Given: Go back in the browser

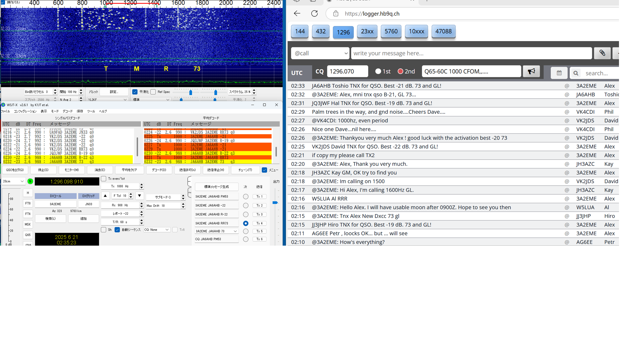Looking at the screenshot, I should [297, 13].
